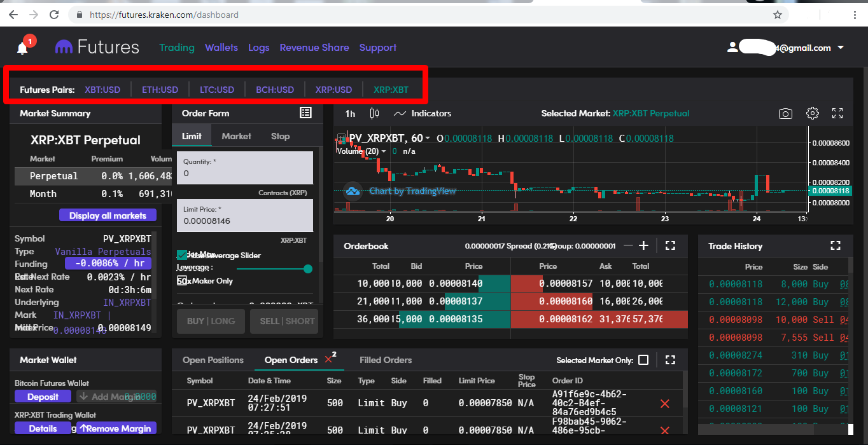Viewport: 868px width, 445px height.
Task: Click the Details button
Action: 43,428
